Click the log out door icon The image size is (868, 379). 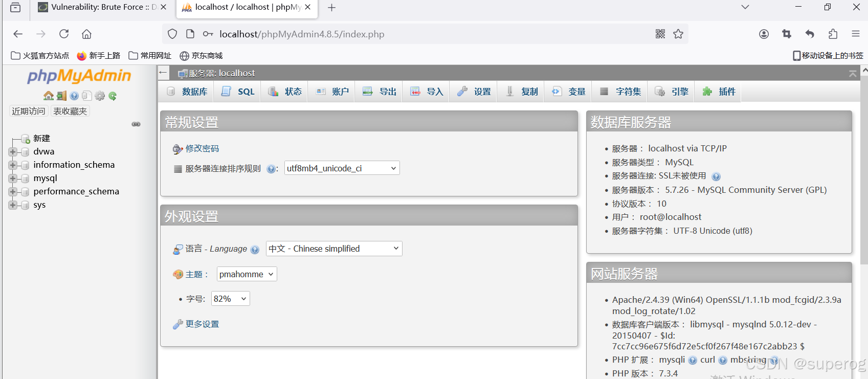(x=62, y=96)
